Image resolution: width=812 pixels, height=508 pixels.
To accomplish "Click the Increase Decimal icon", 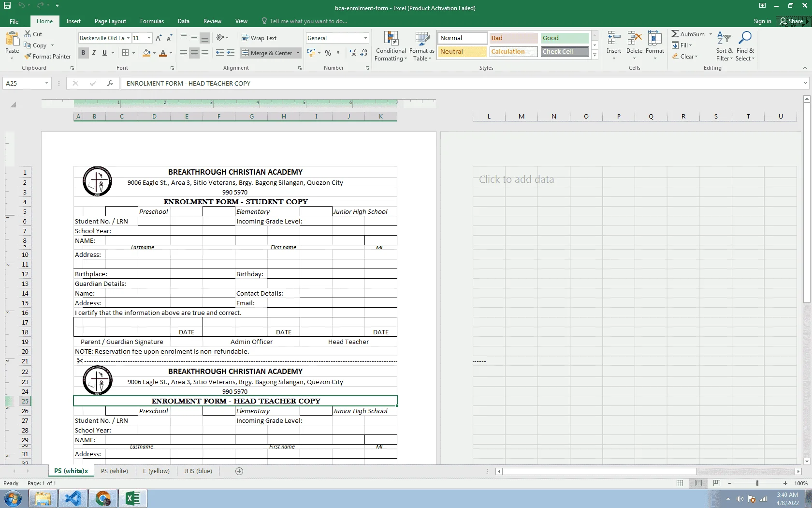I will (353, 53).
